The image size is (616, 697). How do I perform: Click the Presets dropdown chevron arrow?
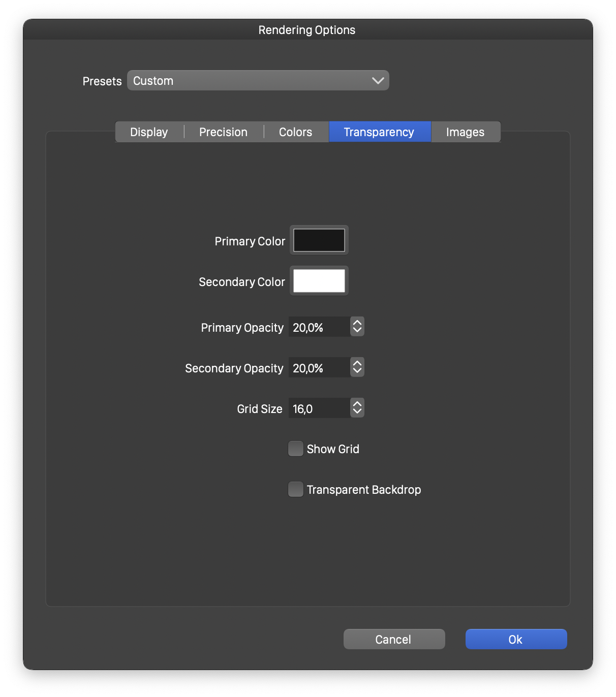tap(378, 81)
